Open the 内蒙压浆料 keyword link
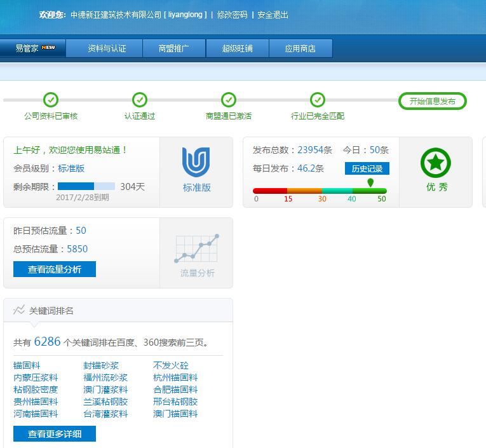Viewport: 486px width, 448px height. [36, 377]
